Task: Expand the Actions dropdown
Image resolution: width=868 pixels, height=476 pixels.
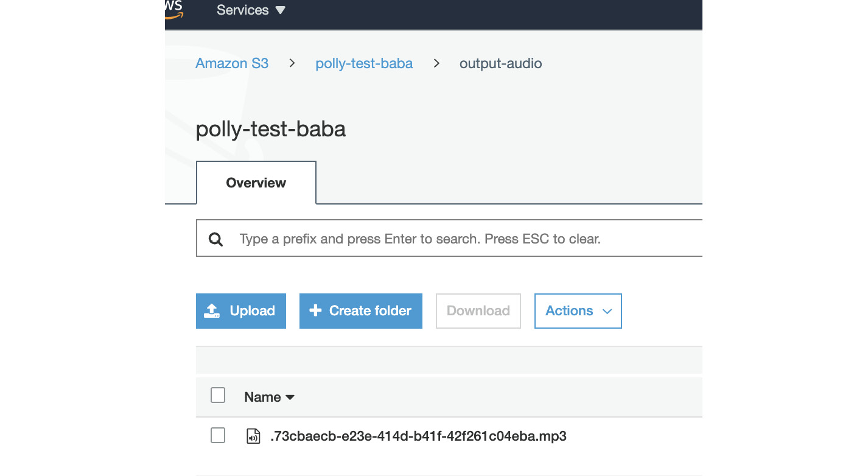Action: (x=578, y=311)
